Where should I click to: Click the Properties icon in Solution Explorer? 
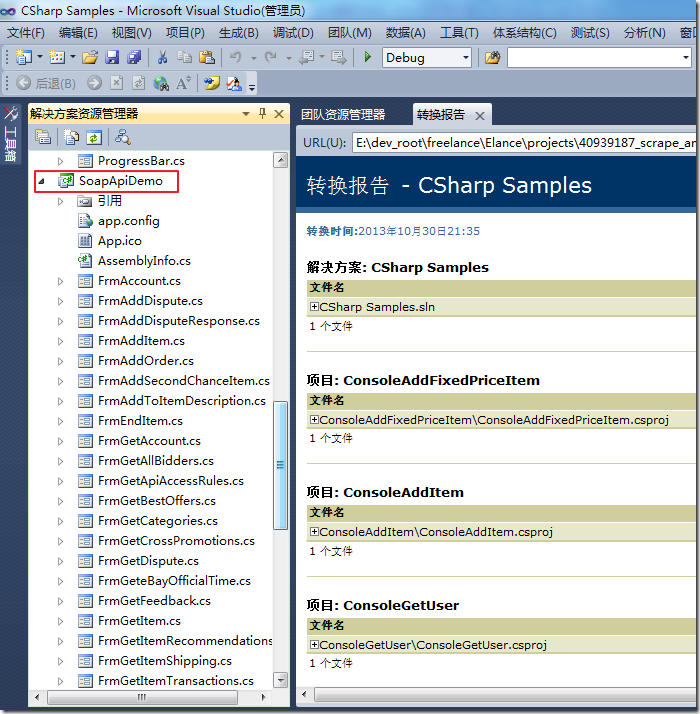(x=43, y=137)
